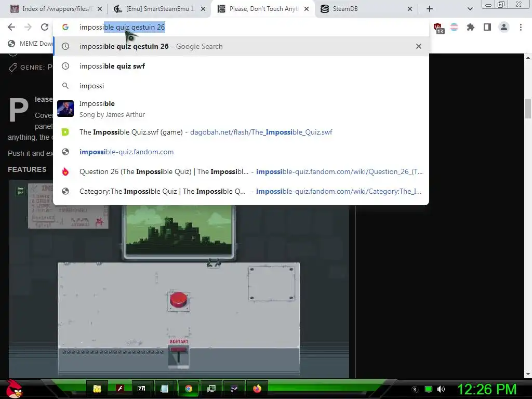The width and height of the screenshot is (532, 399).
Task: Open the red shield extension with 13 badge
Action: tap(438, 28)
